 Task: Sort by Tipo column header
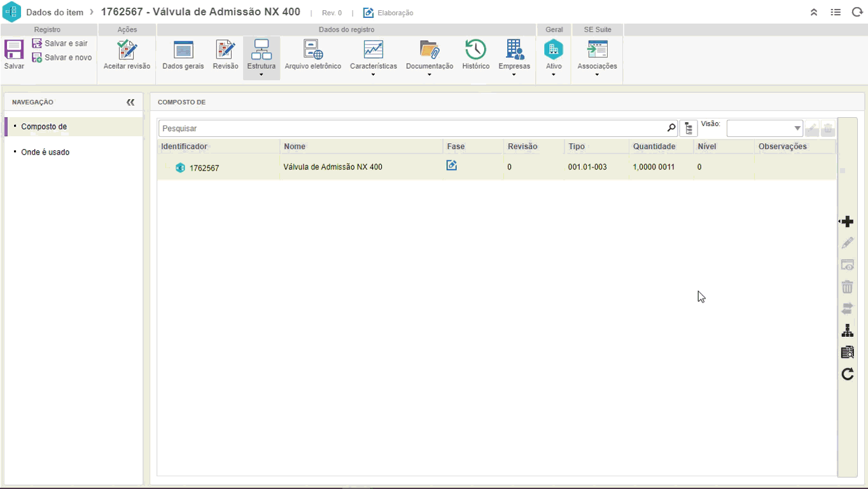tap(577, 146)
